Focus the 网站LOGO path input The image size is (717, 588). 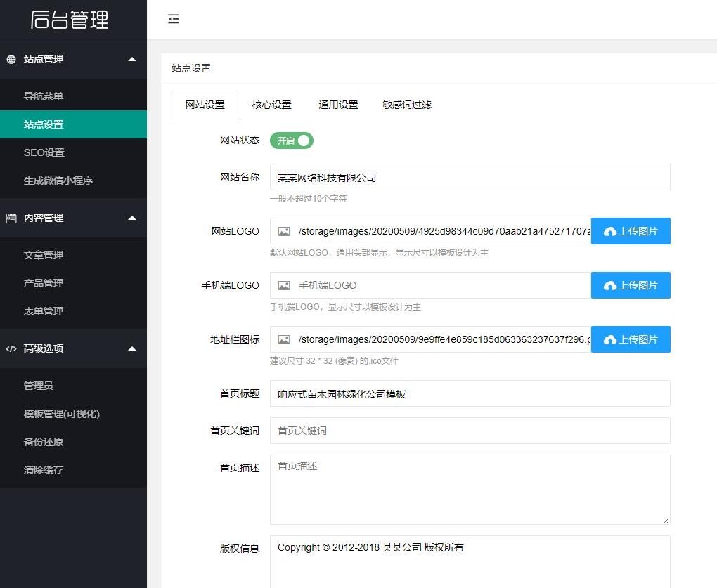[430, 231]
